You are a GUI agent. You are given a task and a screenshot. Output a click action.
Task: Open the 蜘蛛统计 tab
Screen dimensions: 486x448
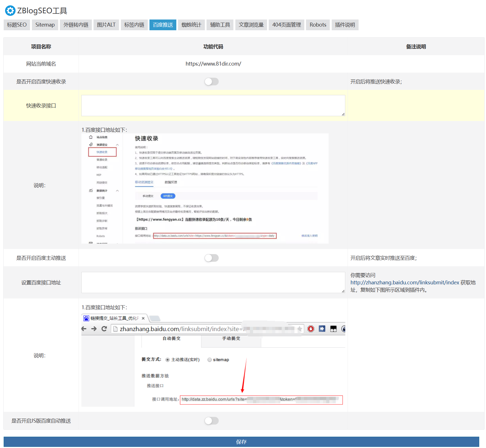pyautogui.click(x=191, y=25)
